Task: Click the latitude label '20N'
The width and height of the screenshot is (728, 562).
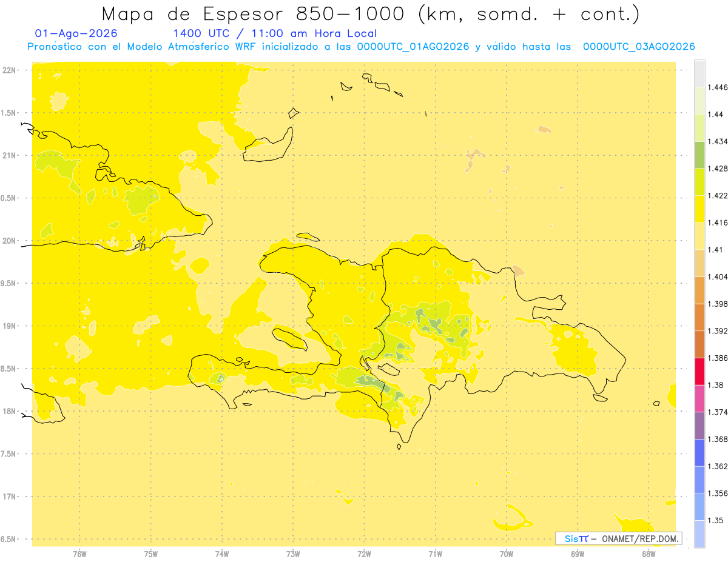Action: 10,241
